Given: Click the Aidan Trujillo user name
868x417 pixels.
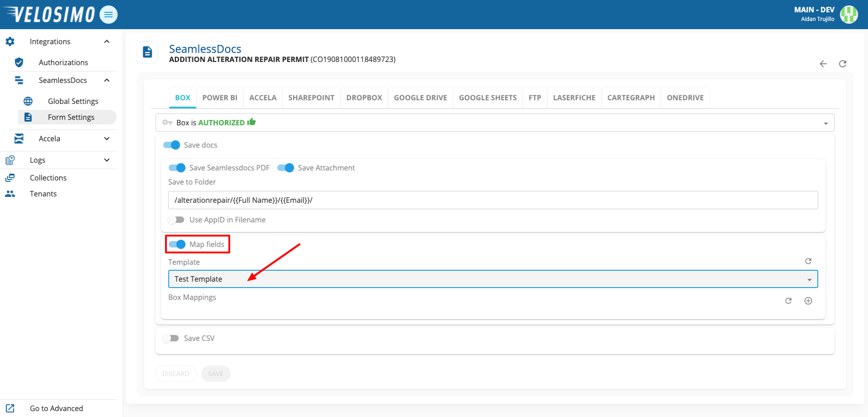Looking at the screenshot, I should 818,19.
